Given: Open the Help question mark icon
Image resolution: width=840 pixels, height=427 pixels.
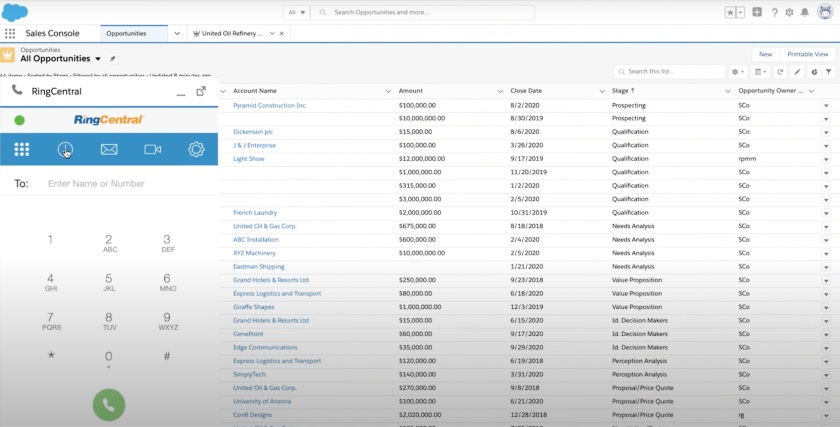Looking at the screenshot, I should pyautogui.click(x=774, y=12).
